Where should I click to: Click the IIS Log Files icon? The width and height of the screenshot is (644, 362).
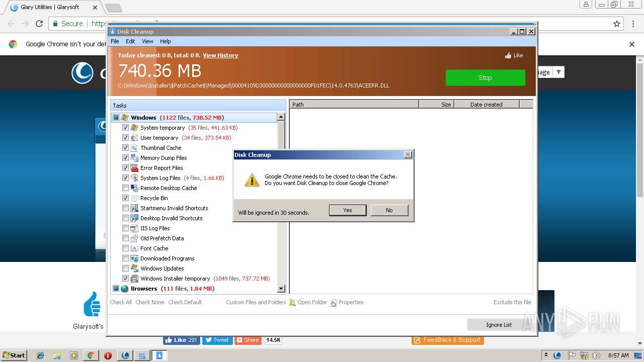tap(134, 228)
